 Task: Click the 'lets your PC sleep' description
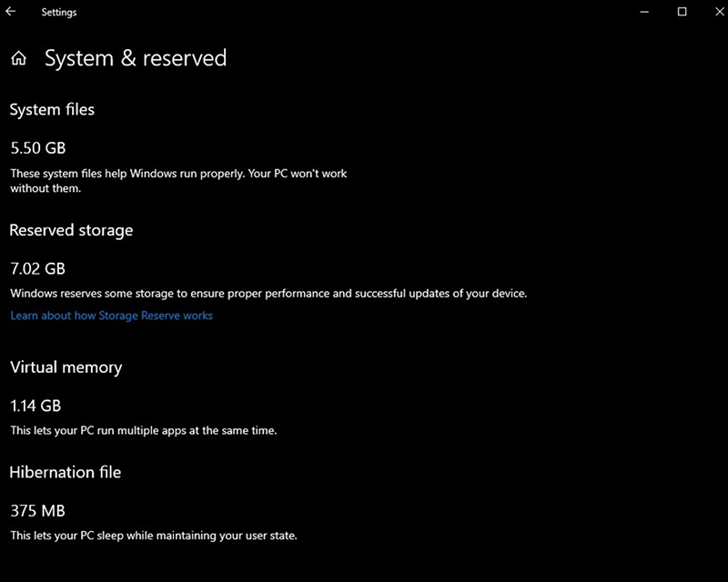coord(154,536)
